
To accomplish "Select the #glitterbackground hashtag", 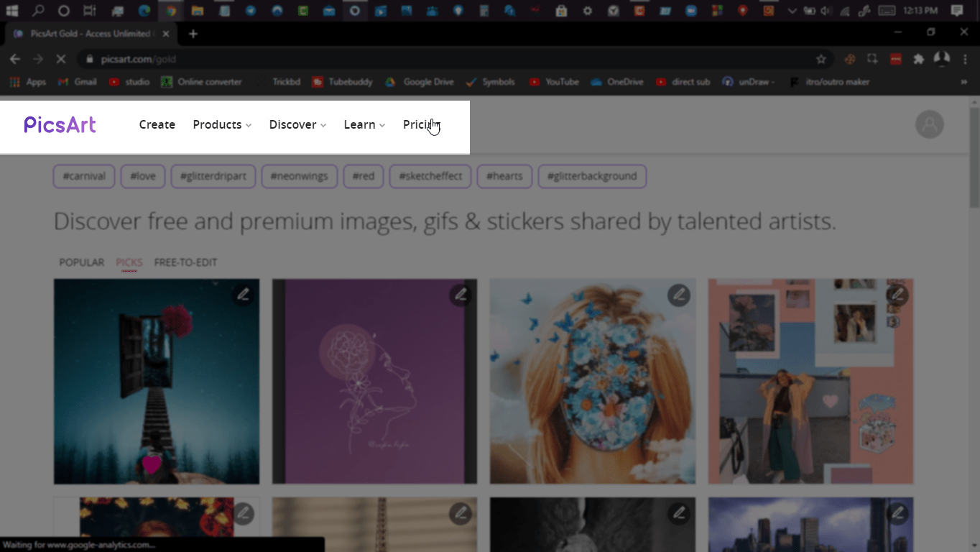I will coord(592,176).
